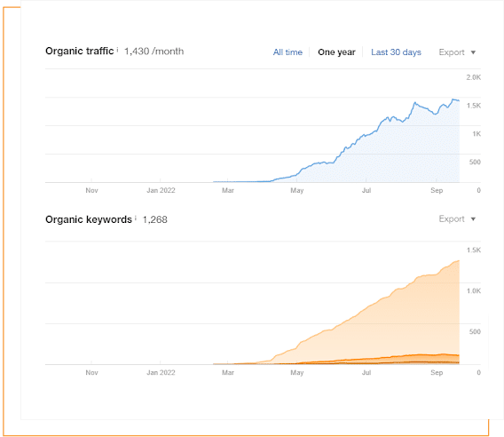This screenshot has width=504, height=437.
Task: Click Sep label on traffic chart
Action: pyautogui.click(x=437, y=190)
